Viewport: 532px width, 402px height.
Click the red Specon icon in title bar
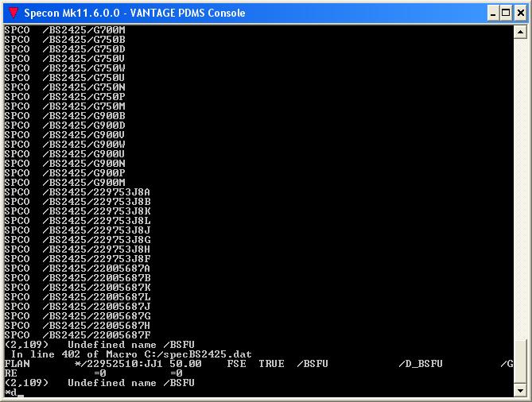[14, 13]
